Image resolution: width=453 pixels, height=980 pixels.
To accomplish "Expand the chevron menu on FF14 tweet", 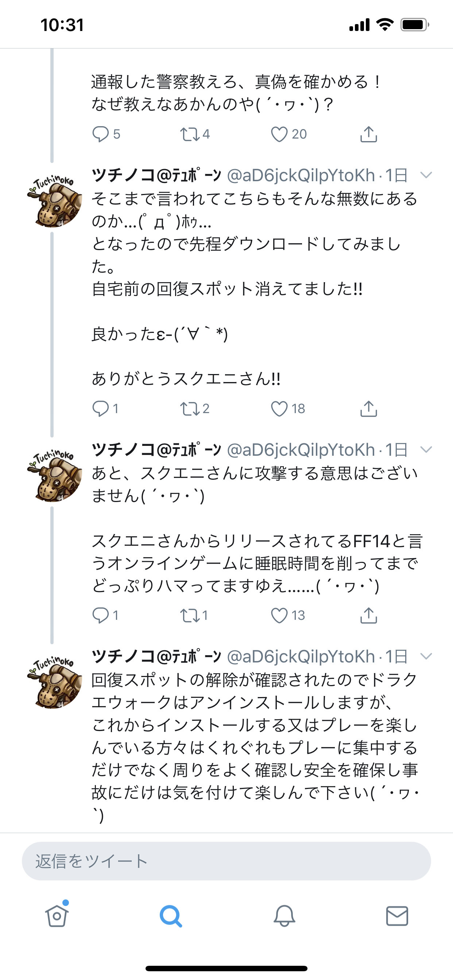I will (426, 450).
